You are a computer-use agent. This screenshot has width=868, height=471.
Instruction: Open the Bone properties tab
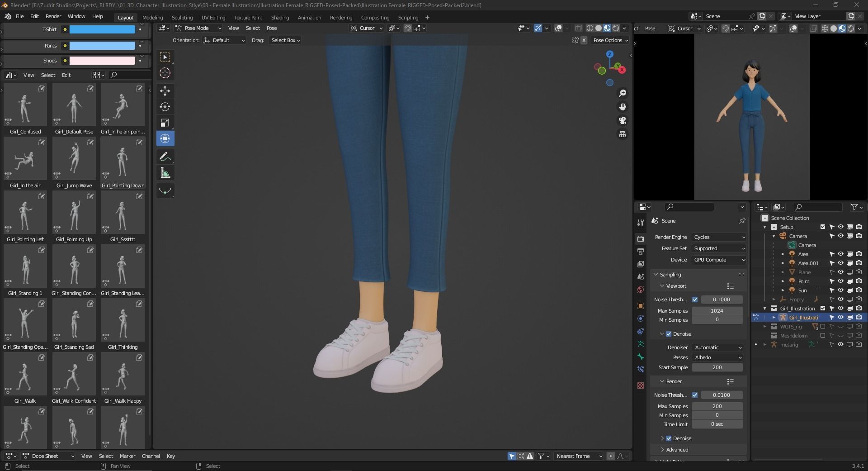pyautogui.click(x=641, y=357)
